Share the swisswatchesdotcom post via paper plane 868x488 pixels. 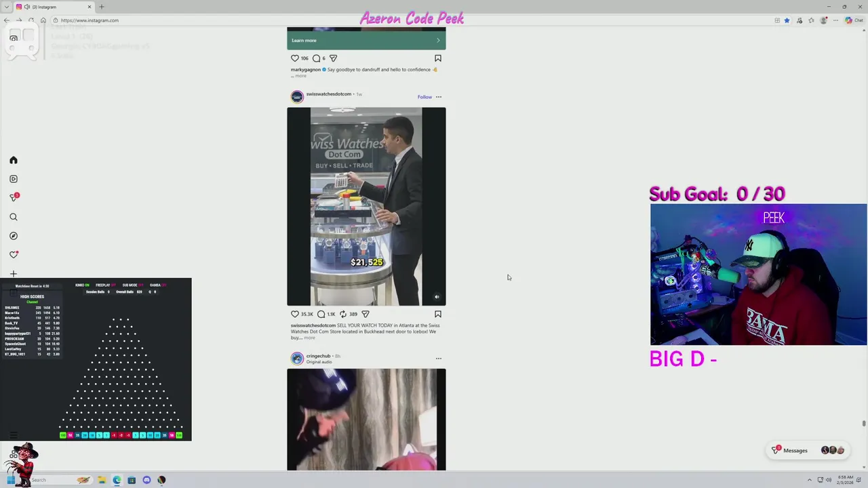click(x=366, y=314)
